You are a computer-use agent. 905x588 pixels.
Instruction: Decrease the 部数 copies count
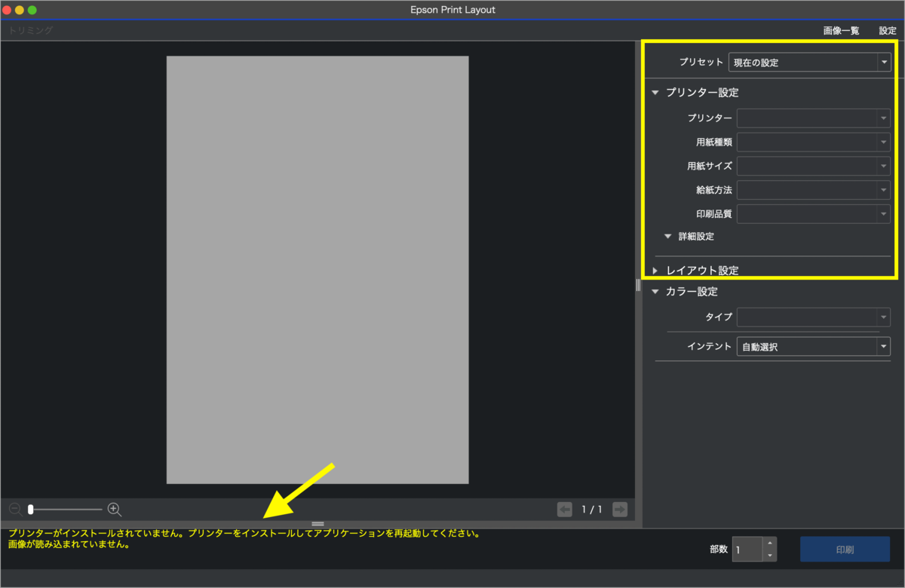(769, 556)
